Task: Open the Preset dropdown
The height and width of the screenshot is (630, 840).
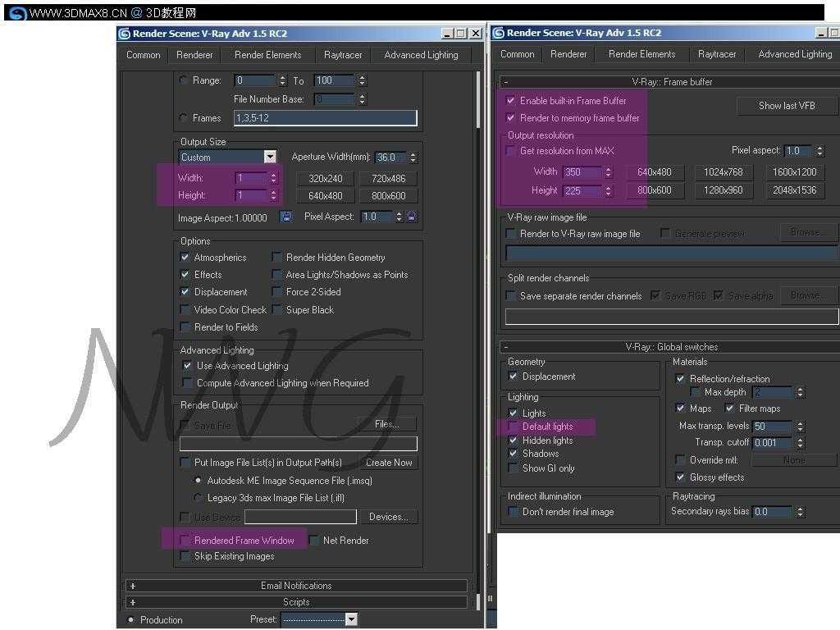Action: coord(351,620)
